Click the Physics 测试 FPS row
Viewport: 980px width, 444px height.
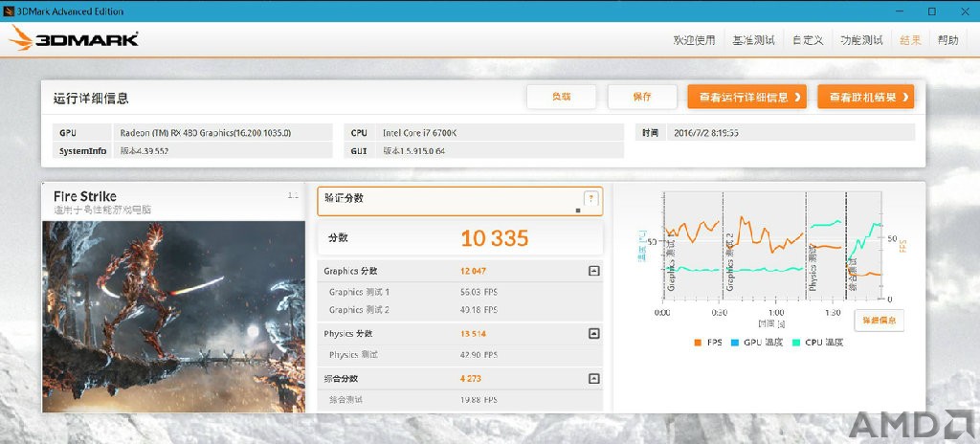(x=460, y=355)
